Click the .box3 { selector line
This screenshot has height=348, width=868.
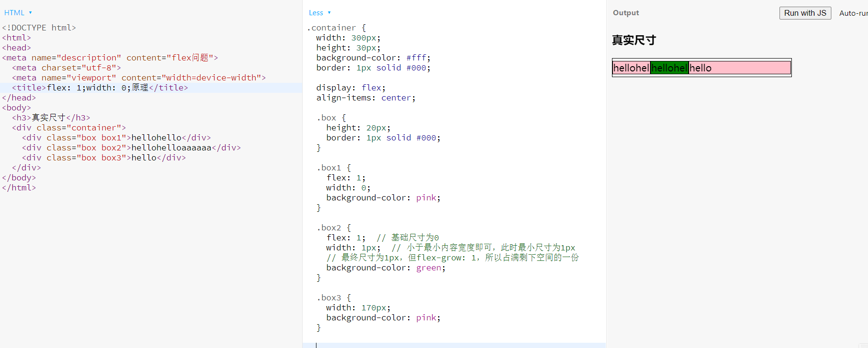[x=334, y=298]
